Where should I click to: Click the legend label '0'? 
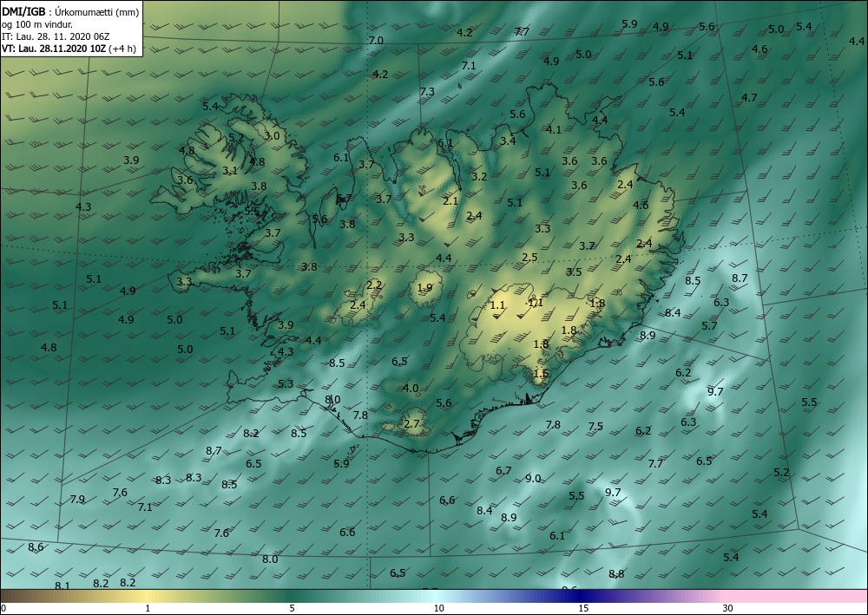pyautogui.click(x=3, y=608)
